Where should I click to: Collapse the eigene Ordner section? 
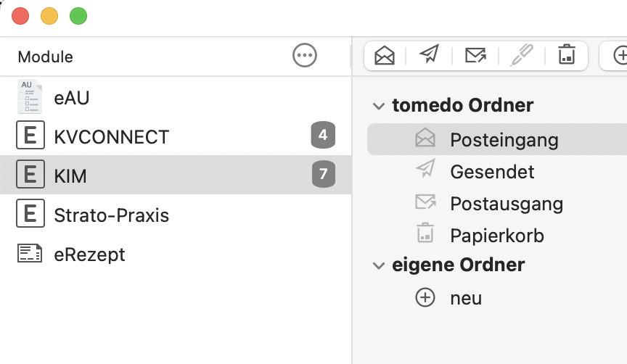pos(378,265)
